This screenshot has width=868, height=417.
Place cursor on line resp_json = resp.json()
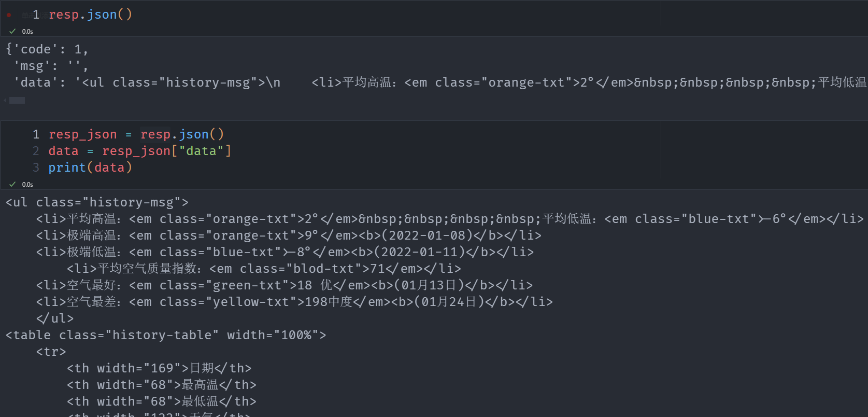click(136, 134)
